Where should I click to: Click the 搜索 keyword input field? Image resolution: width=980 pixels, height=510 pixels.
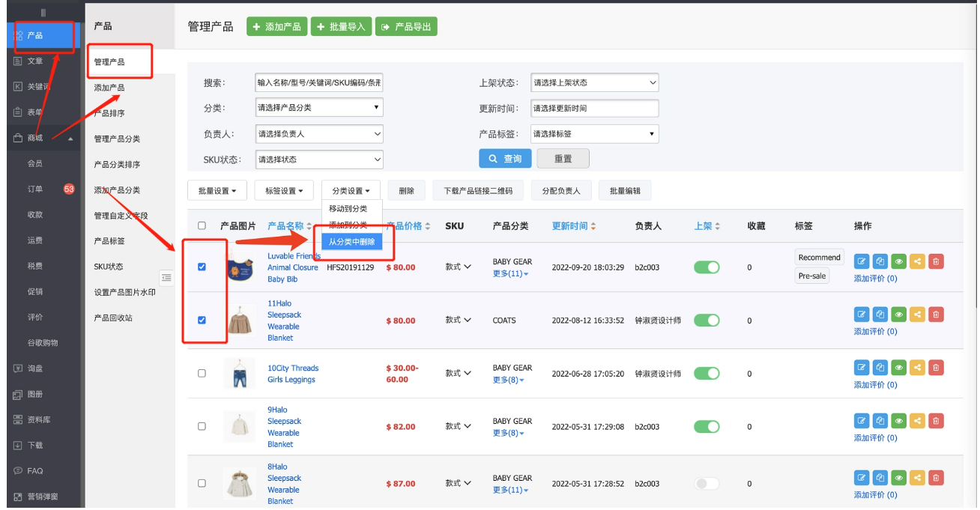tap(318, 82)
